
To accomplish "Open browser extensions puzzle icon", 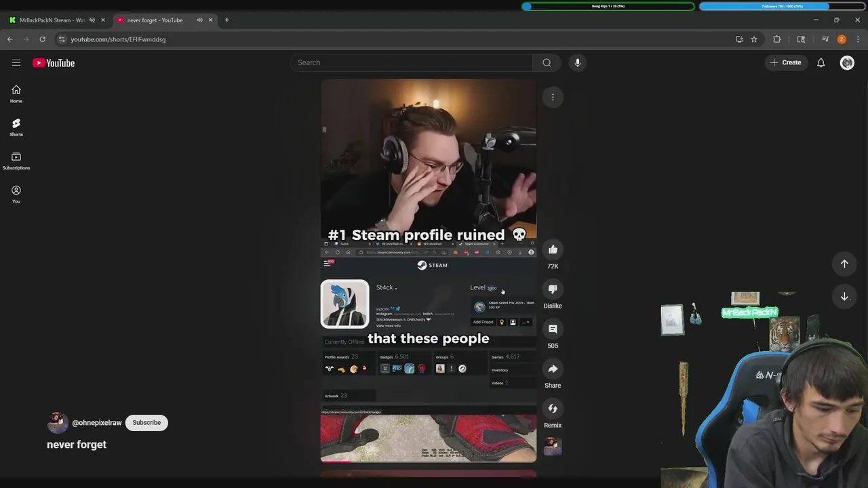I will click(777, 39).
